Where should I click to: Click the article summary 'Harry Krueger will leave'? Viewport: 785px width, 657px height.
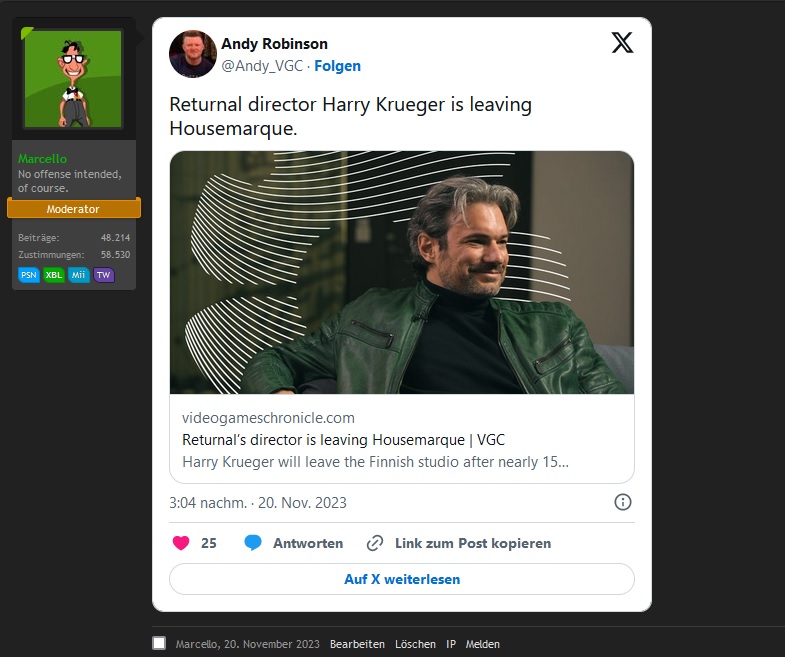[375, 462]
